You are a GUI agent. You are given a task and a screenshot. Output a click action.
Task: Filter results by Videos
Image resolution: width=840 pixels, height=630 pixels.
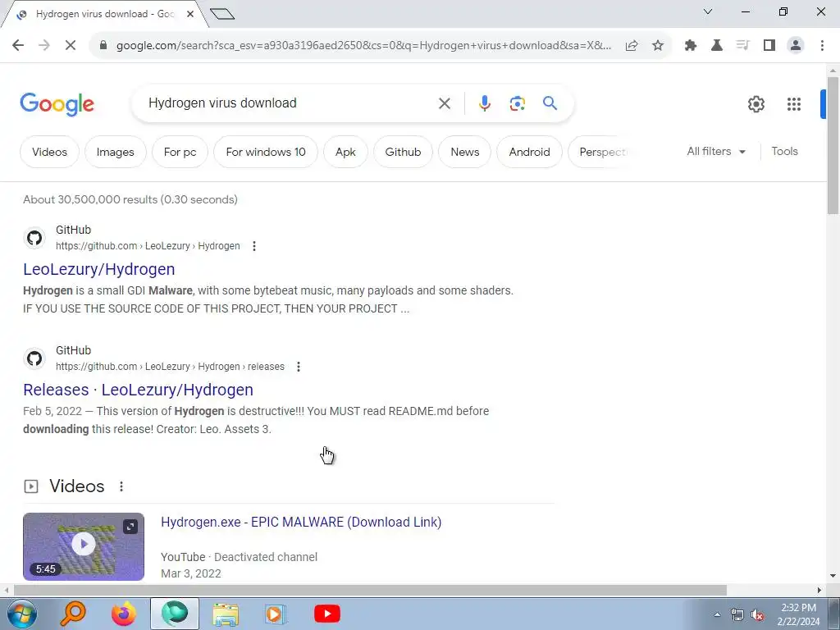tap(49, 152)
